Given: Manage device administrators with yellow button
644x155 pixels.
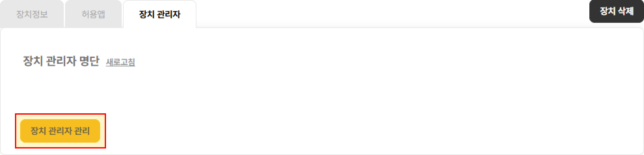Looking at the screenshot, I should pyautogui.click(x=60, y=131).
